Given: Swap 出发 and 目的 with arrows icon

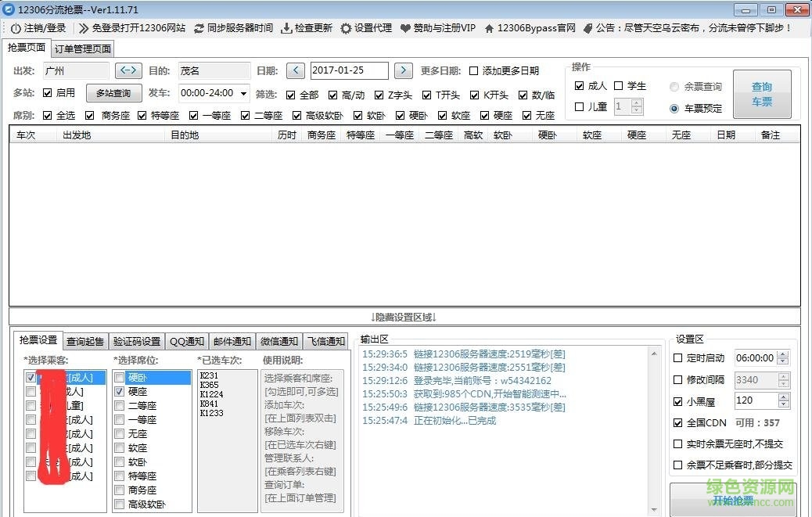Looking at the screenshot, I should 128,70.
